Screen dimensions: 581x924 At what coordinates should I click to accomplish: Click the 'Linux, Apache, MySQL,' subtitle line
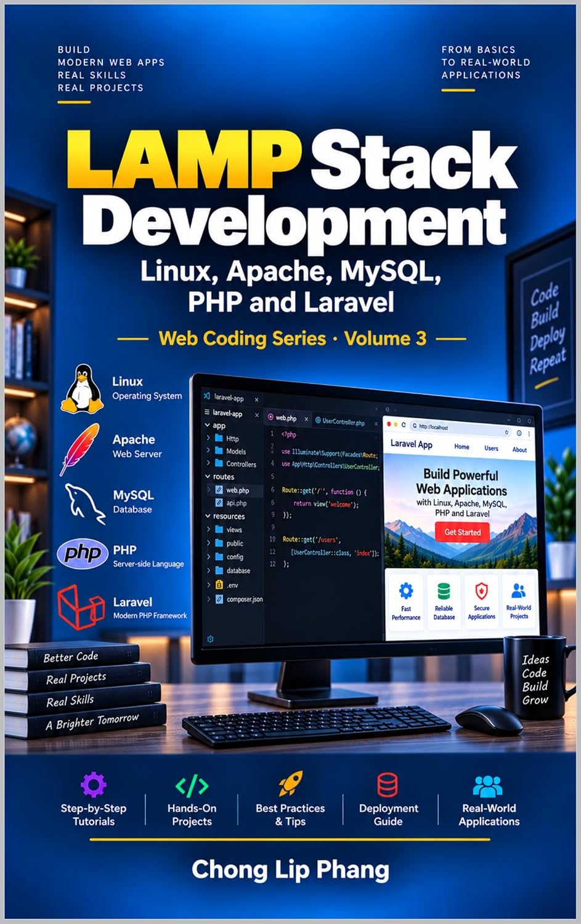pyautogui.click(x=290, y=271)
